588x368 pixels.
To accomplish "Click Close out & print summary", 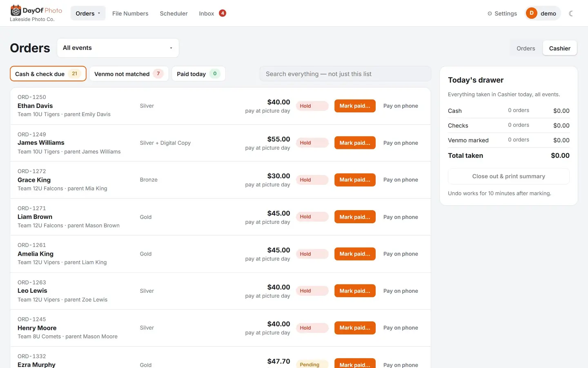I will point(508,176).
